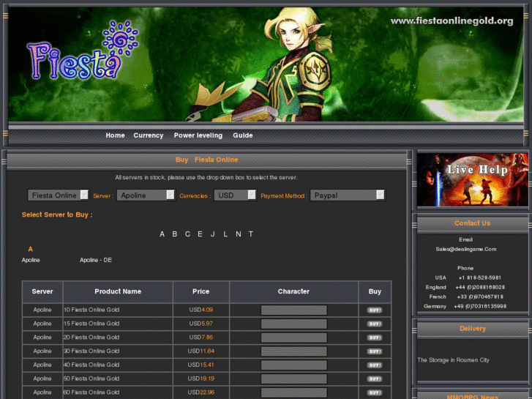The width and height of the screenshot is (532, 399).
Task: Jump to servers starting with L
Action: 225,234
